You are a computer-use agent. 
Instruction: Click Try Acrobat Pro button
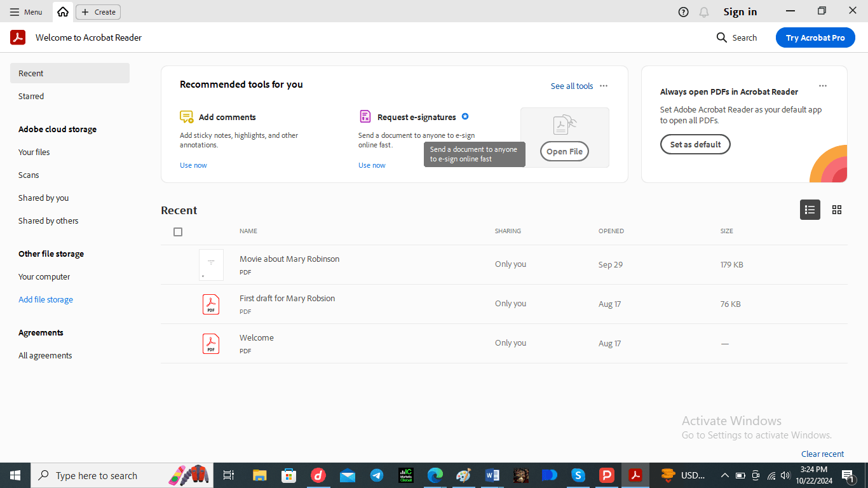pos(815,37)
